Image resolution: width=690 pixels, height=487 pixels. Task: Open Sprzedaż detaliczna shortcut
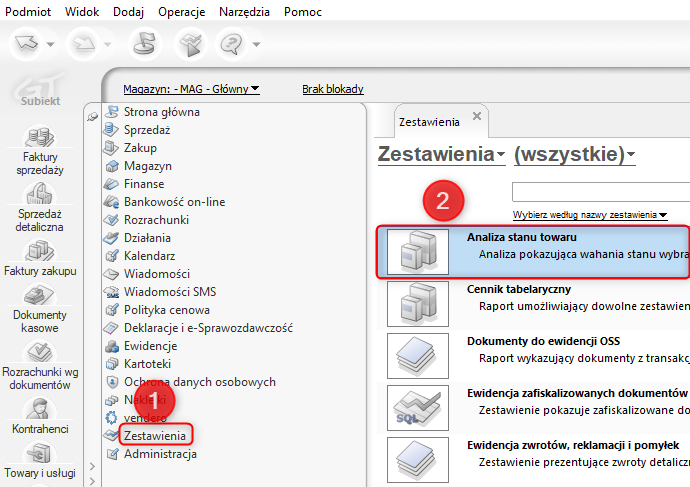click(x=40, y=208)
